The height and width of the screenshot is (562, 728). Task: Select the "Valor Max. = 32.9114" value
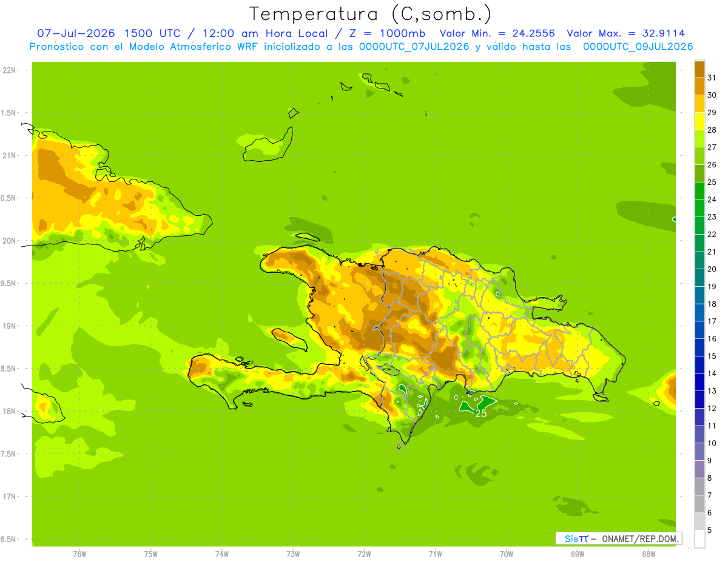[x=626, y=33]
